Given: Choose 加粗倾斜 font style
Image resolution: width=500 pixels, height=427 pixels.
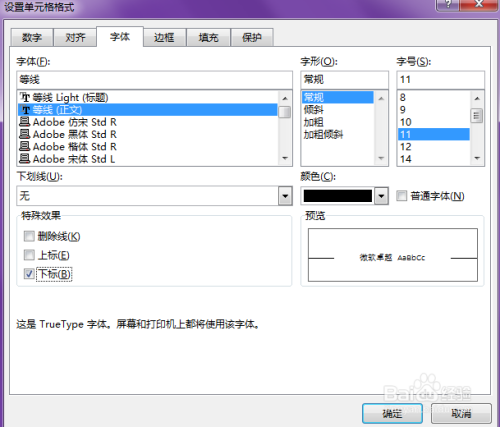Looking at the screenshot, I should tap(337, 135).
